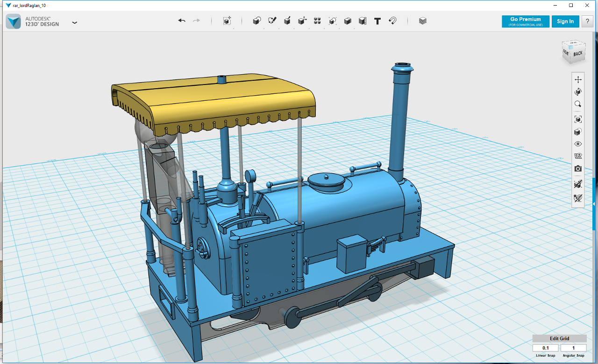Select the Text tool
Screen dimensions: 598x364
[378, 21]
